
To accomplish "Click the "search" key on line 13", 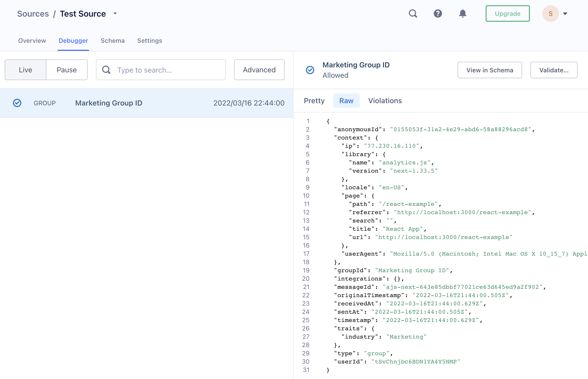I will [363, 221].
